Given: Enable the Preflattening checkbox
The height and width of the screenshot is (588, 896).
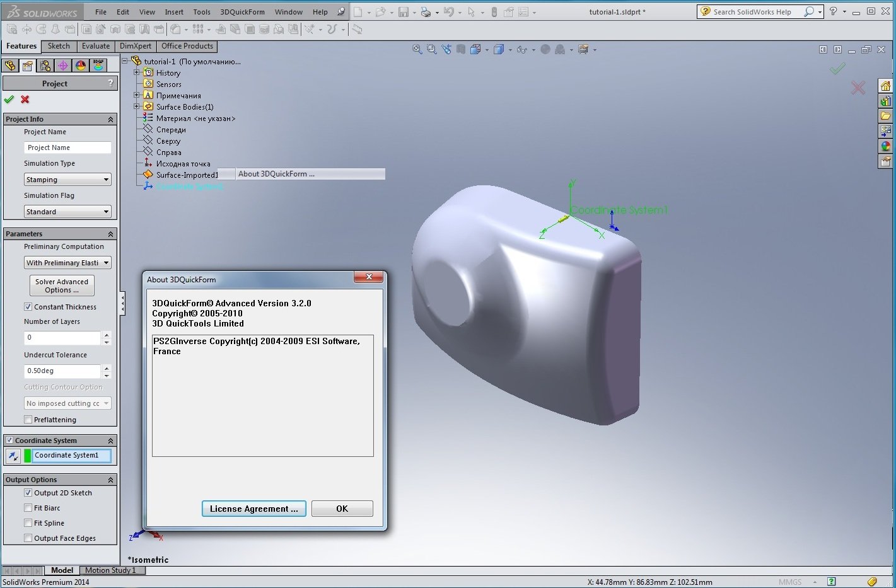Looking at the screenshot, I should click(x=28, y=420).
